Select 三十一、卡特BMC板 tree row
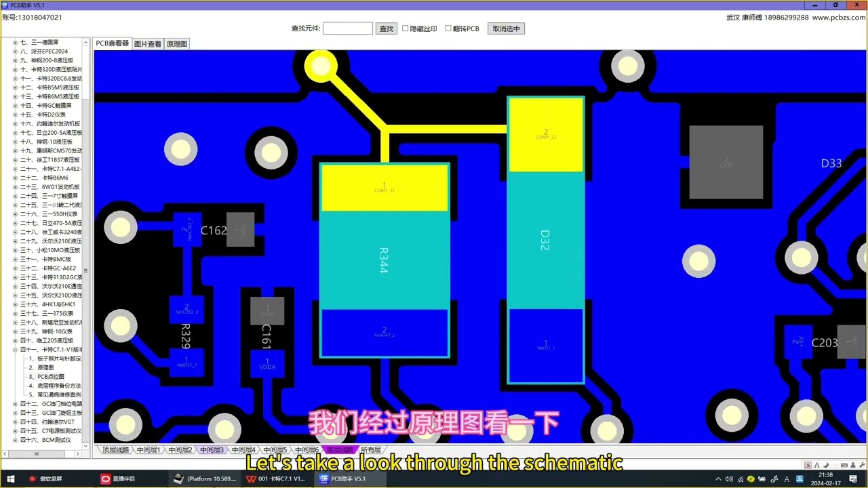This screenshot has width=868, height=488. (45, 259)
